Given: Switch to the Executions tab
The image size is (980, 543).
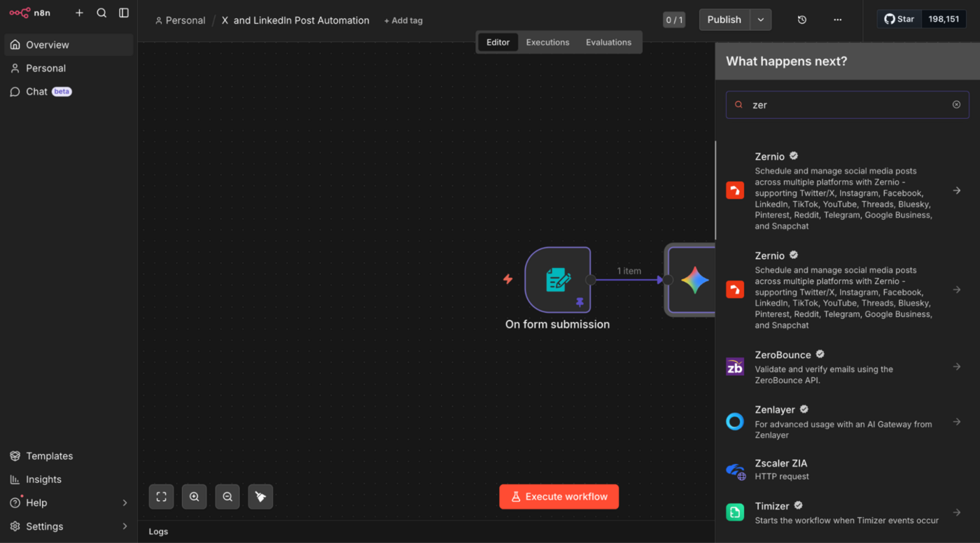Looking at the screenshot, I should (547, 42).
